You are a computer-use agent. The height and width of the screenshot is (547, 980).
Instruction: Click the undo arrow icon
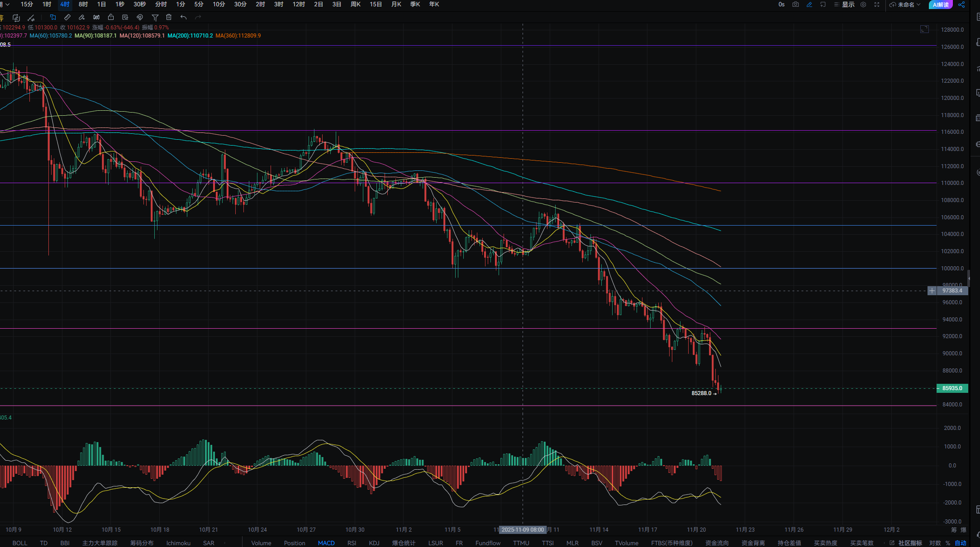coord(183,17)
